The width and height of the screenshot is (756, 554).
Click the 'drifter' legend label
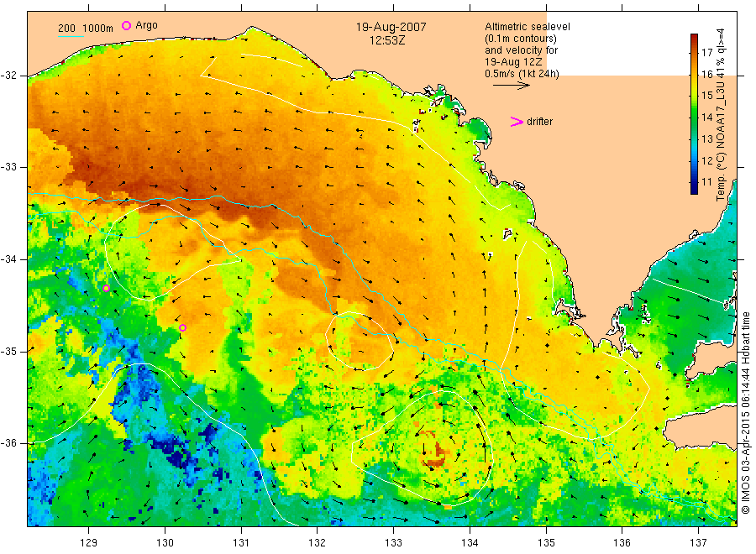539,122
